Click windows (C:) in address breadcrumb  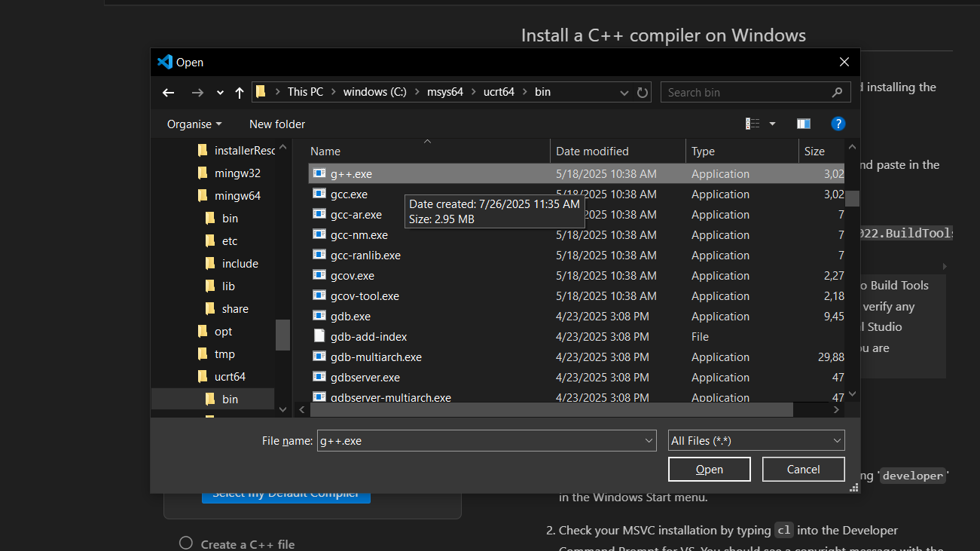click(374, 92)
